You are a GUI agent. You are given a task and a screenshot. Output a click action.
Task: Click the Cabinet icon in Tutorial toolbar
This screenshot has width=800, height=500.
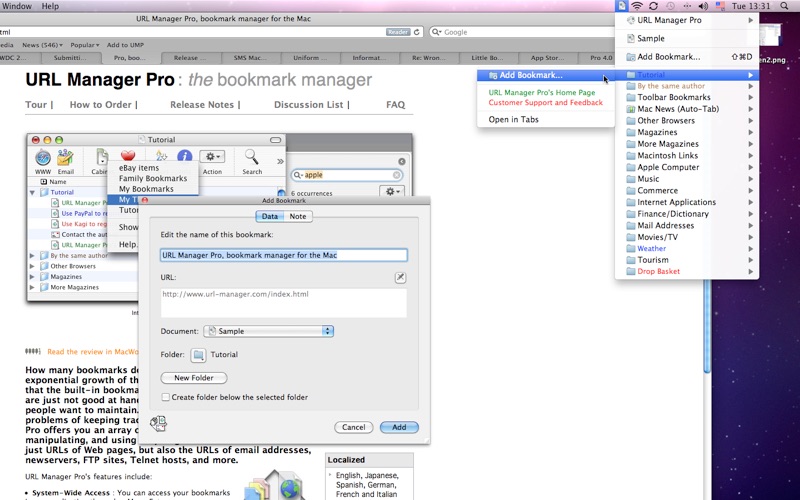click(101, 158)
